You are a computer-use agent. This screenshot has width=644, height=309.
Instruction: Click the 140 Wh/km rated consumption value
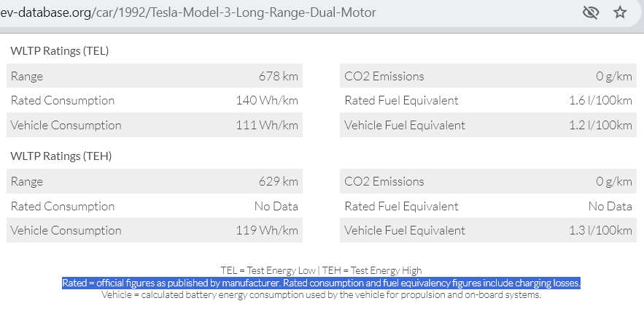[267, 100]
